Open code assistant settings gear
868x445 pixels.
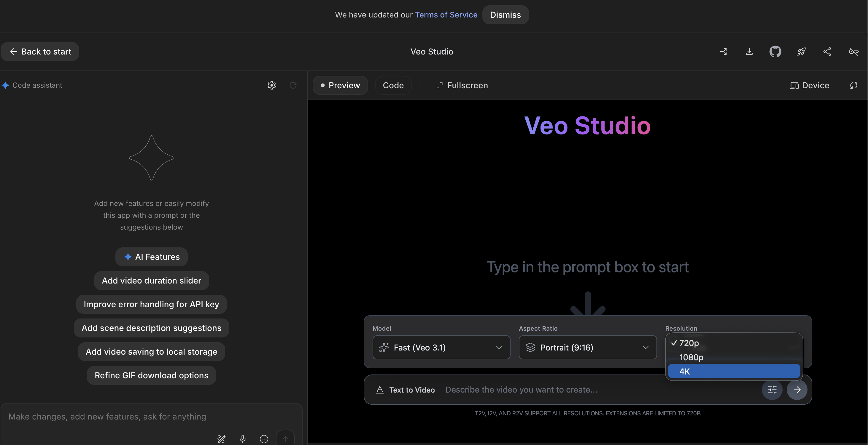point(272,85)
